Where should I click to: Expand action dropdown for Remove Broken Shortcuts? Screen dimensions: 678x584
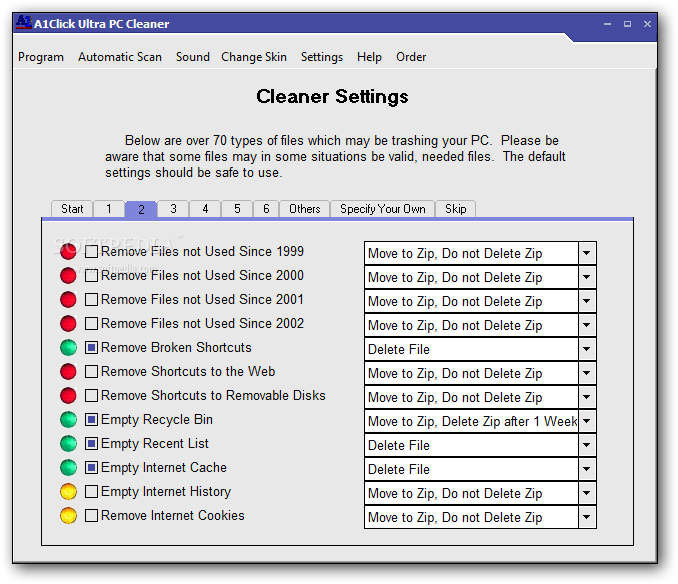pyautogui.click(x=587, y=349)
